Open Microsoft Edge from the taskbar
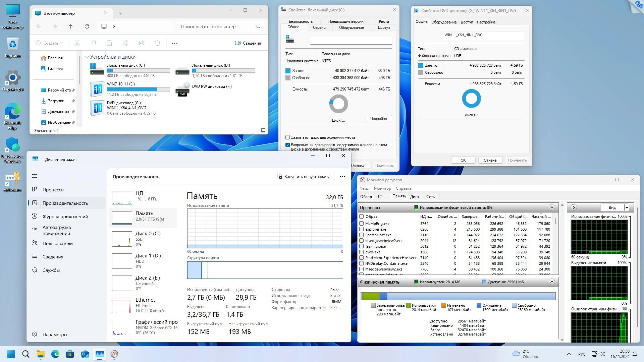This screenshot has width=644, height=362. [x=55, y=354]
